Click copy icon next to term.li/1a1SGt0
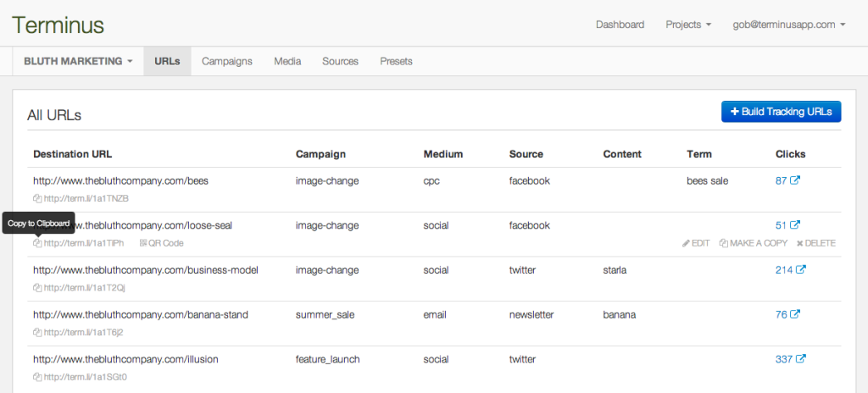Image resolution: width=868 pixels, height=393 pixels. (x=37, y=377)
